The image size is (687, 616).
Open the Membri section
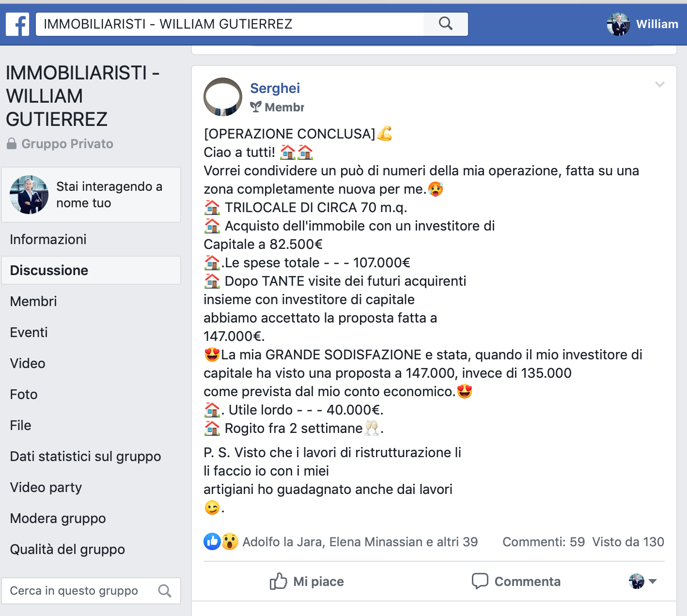tap(33, 301)
